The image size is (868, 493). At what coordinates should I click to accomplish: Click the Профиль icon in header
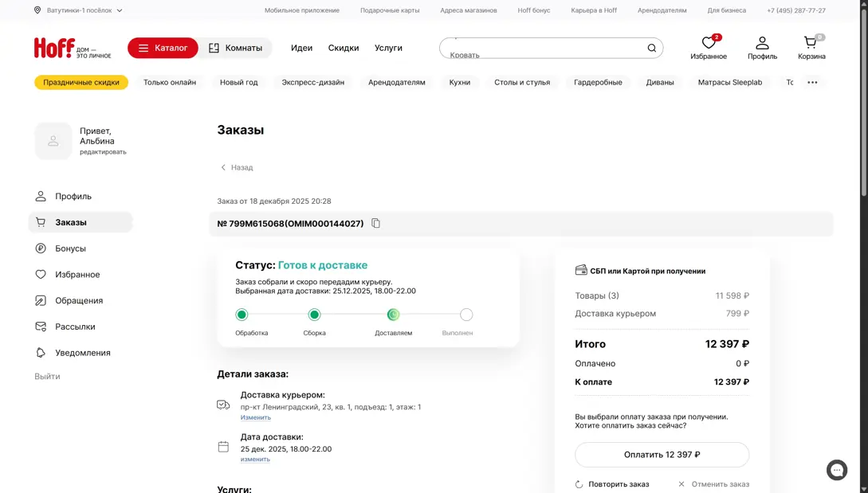762,44
